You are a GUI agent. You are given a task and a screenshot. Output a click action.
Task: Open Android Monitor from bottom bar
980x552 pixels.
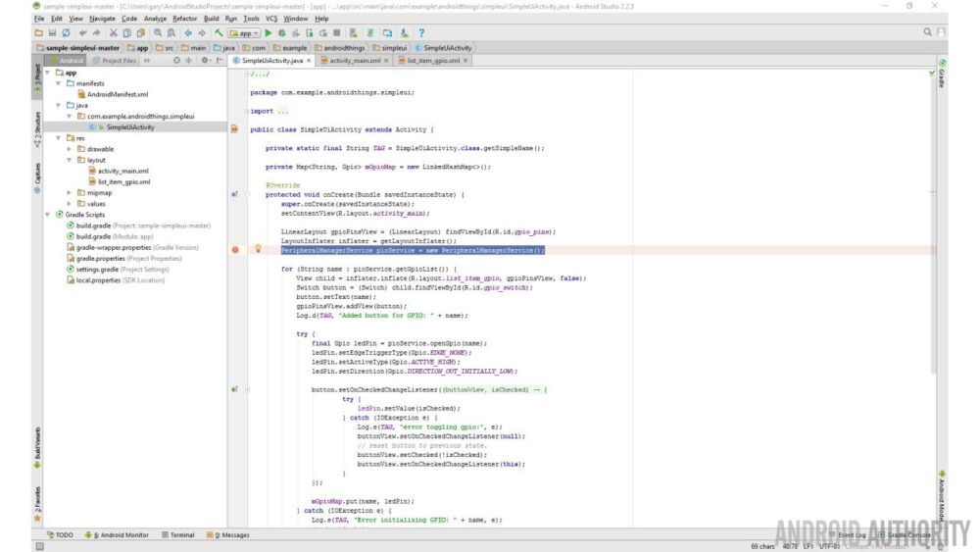pos(117,535)
